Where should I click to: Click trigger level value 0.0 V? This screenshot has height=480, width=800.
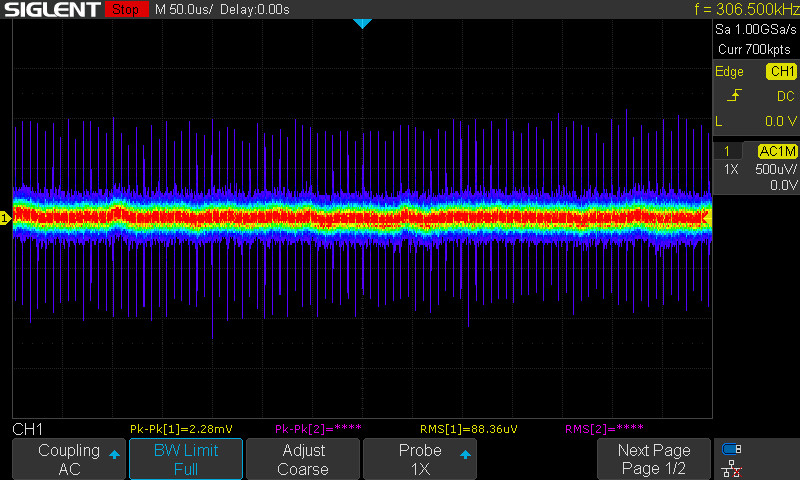pos(781,121)
